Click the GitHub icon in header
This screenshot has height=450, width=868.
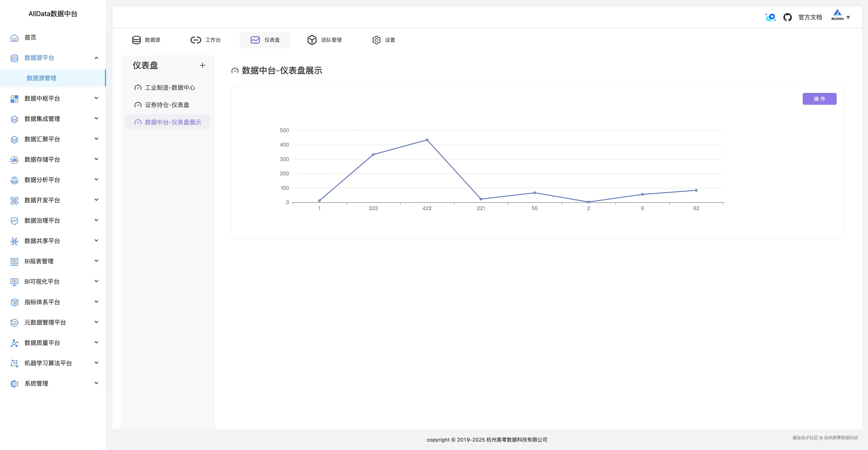(x=787, y=17)
